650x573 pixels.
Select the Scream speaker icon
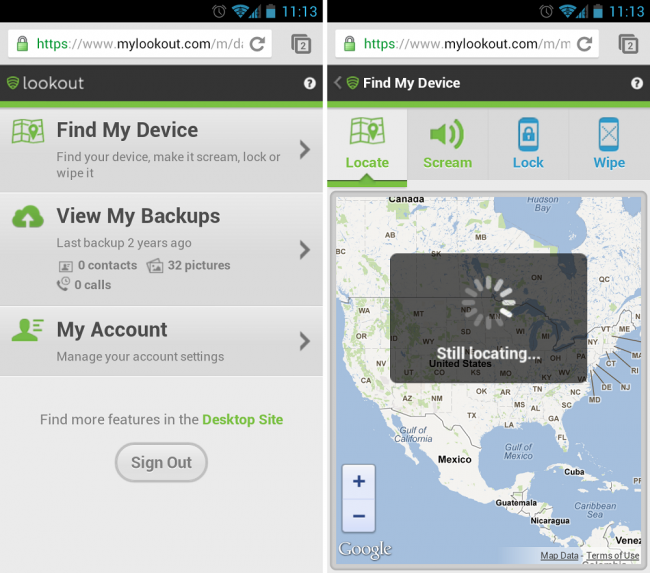click(447, 134)
